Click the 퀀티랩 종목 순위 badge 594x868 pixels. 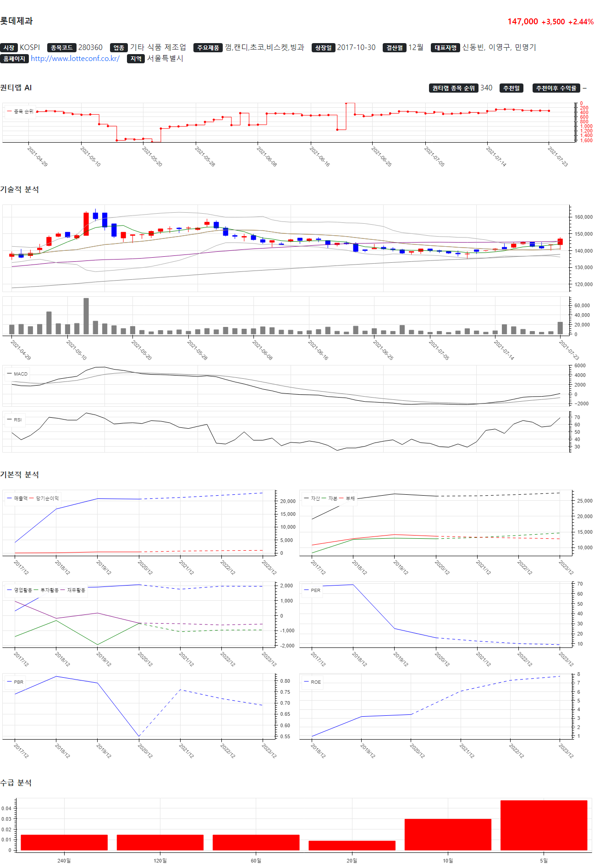(x=453, y=88)
